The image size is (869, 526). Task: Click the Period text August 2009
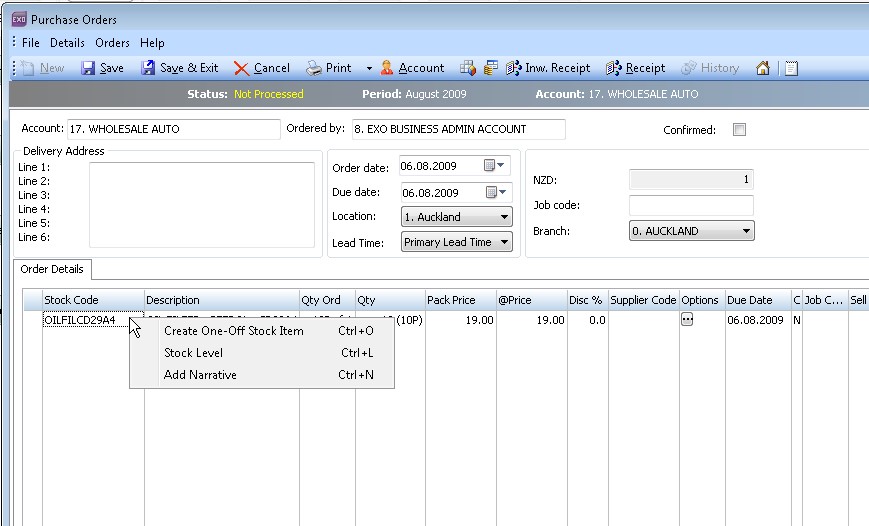(x=436, y=94)
